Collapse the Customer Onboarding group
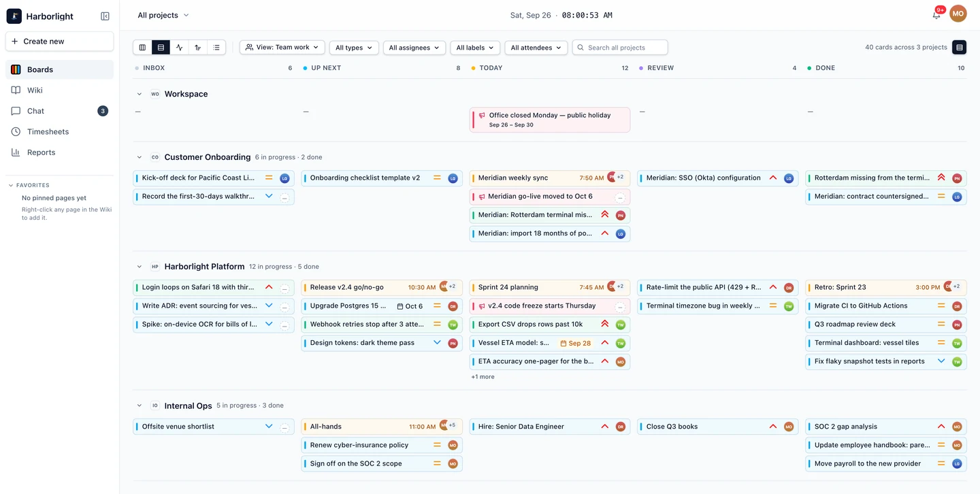This screenshot has width=980, height=494. click(139, 157)
